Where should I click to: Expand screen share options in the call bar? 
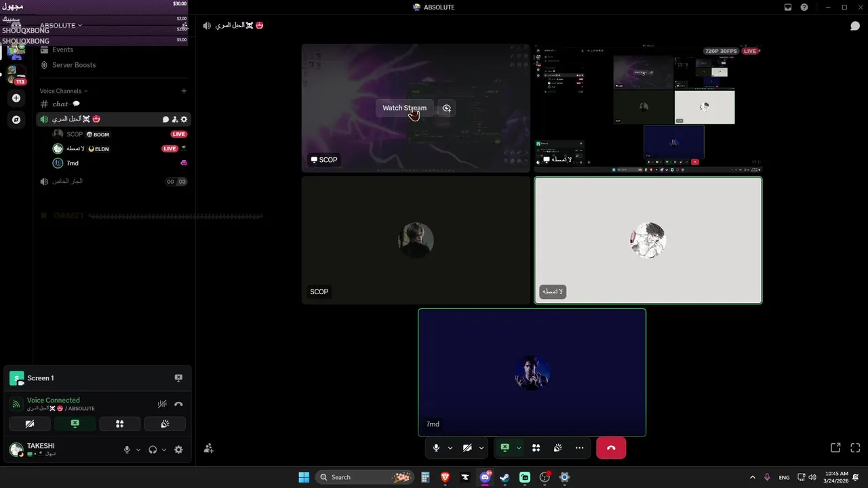(519, 448)
